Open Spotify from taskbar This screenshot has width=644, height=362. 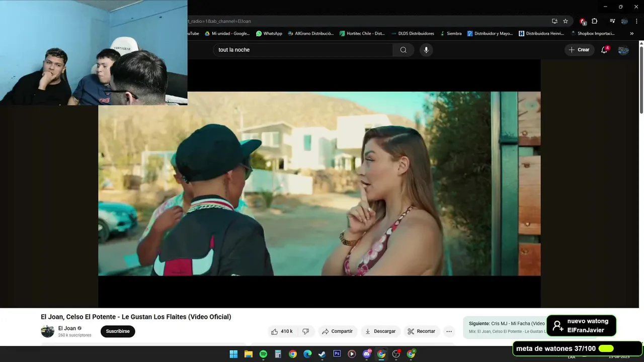pyautogui.click(x=263, y=354)
